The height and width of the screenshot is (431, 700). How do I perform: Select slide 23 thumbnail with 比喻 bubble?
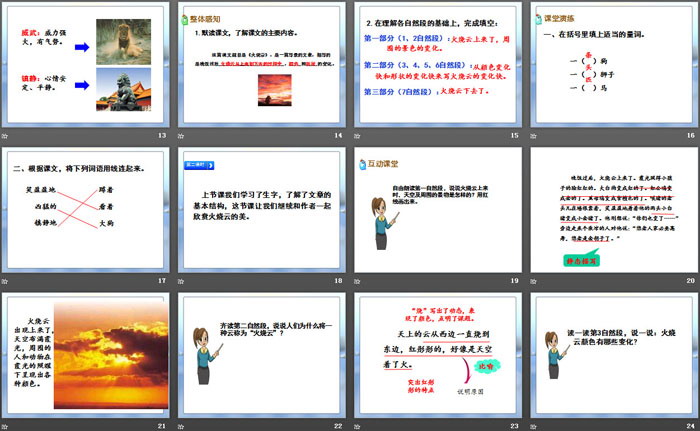pyautogui.click(x=438, y=356)
